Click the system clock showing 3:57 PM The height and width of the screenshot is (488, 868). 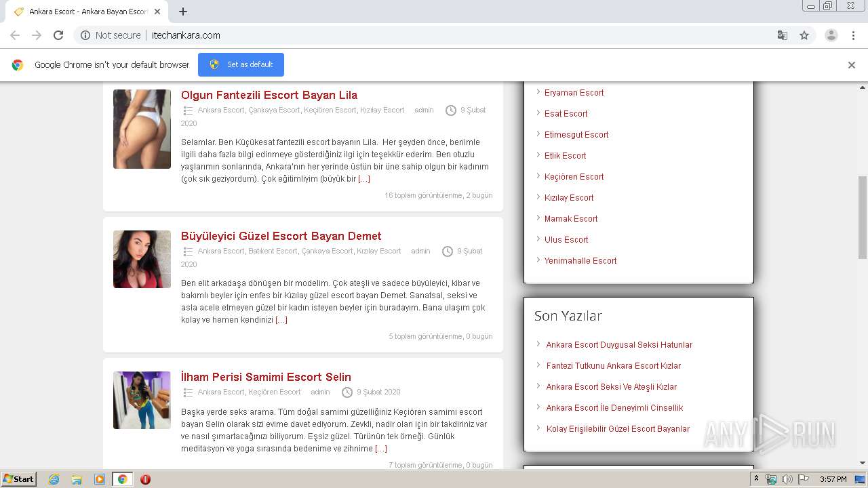pos(833,479)
